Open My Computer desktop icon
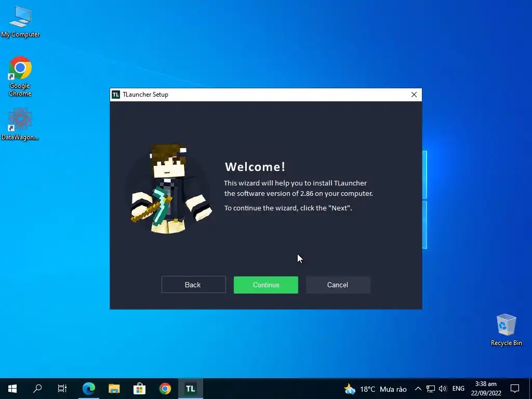Viewport: 532px width, 399px height. click(x=20, y=22)
